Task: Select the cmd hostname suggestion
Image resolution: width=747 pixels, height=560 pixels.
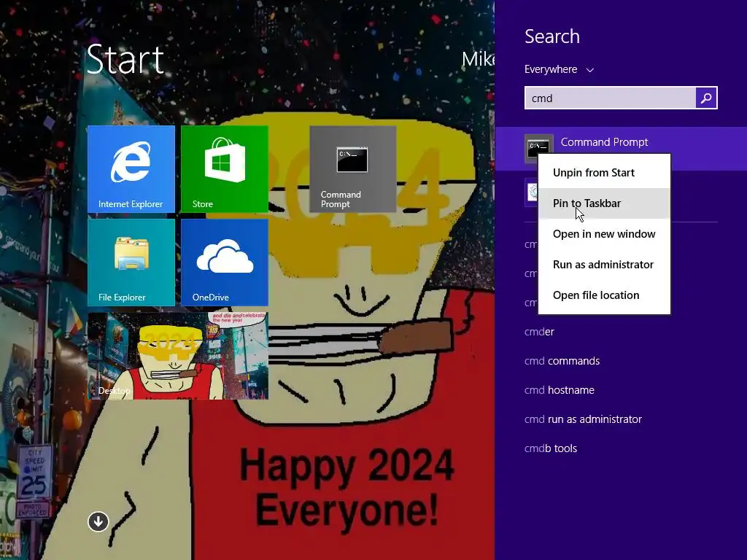Action: [x=560, y=390]
